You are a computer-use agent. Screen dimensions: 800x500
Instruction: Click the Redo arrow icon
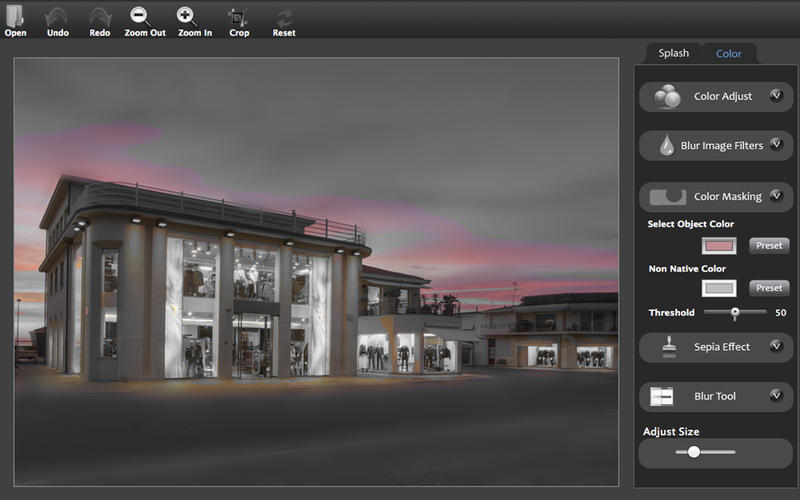(100, 16)
